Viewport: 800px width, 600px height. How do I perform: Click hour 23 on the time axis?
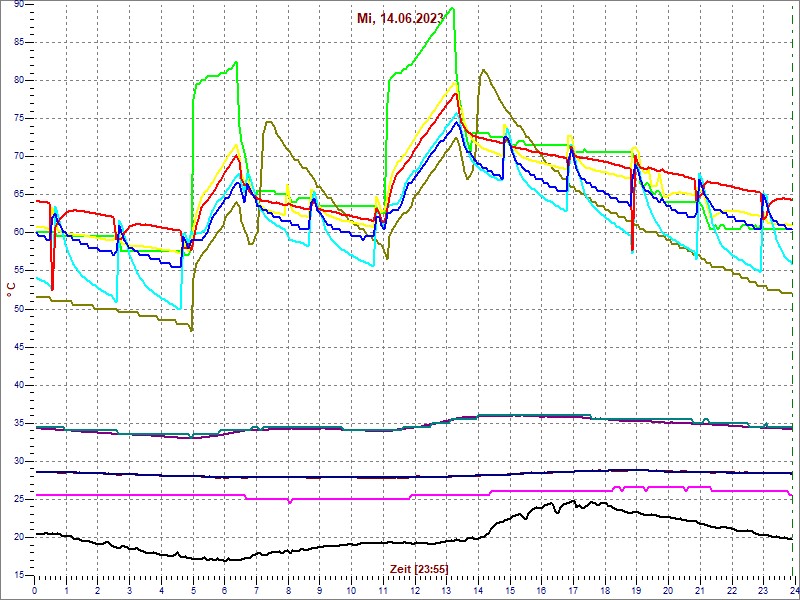click(763, 590)
